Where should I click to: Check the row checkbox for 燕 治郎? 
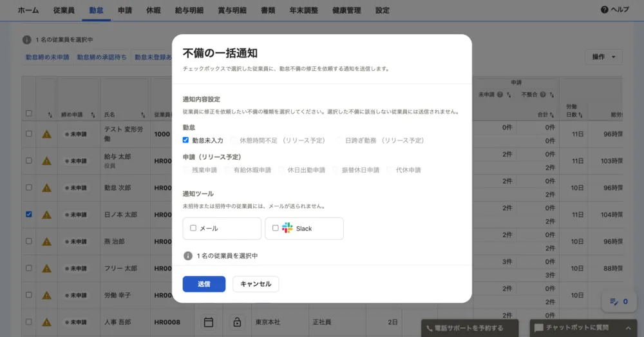[29, 241]
